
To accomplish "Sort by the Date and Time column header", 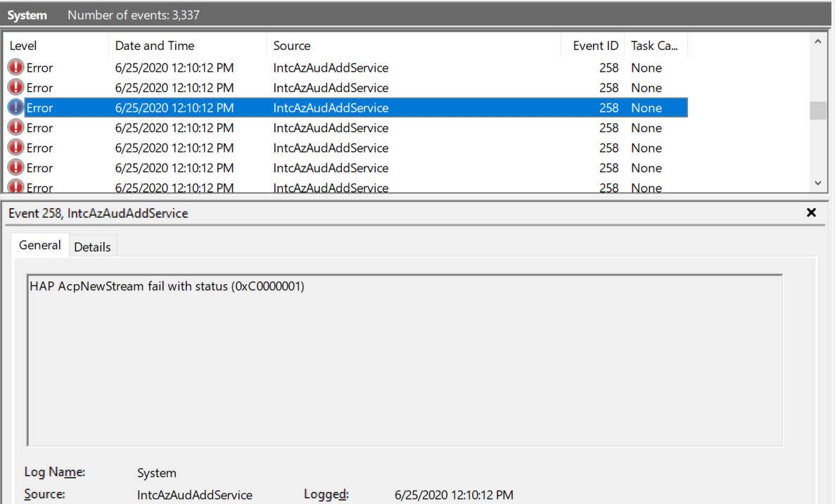I will pos(155,46).
